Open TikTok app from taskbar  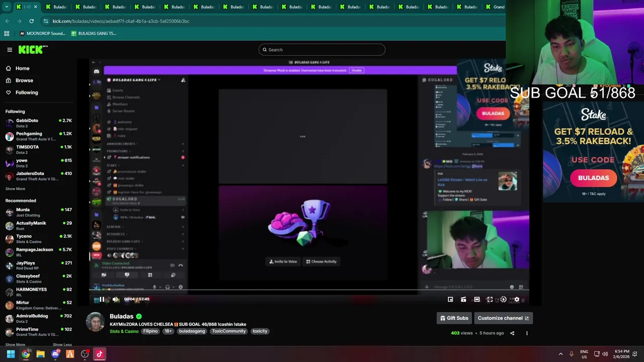(x=100, y=354)
